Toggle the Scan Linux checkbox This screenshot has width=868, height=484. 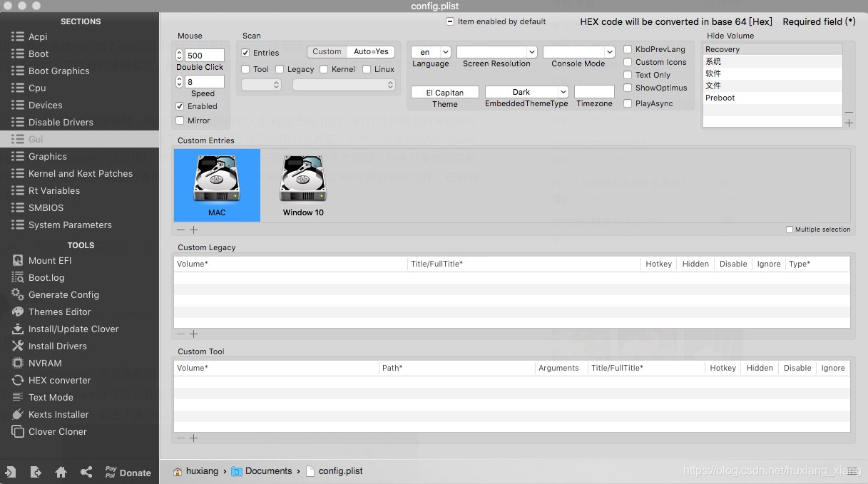pyautogui.click(x=367, y=69)
